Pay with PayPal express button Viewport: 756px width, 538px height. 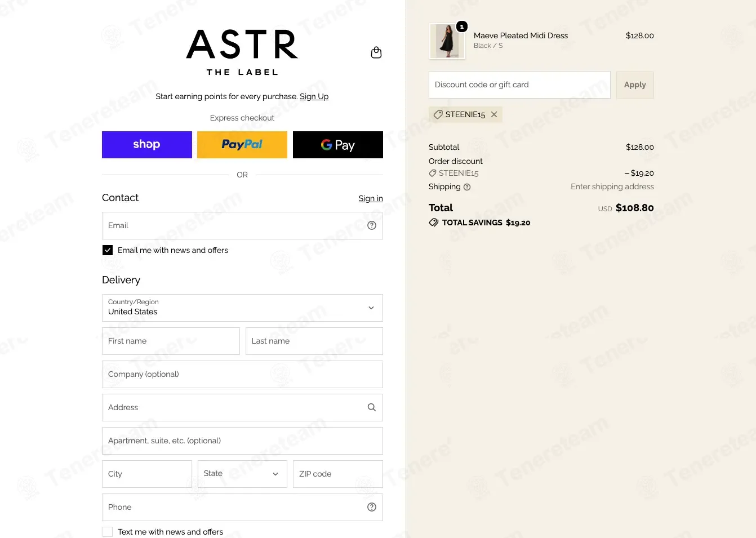tap(242, 145)
